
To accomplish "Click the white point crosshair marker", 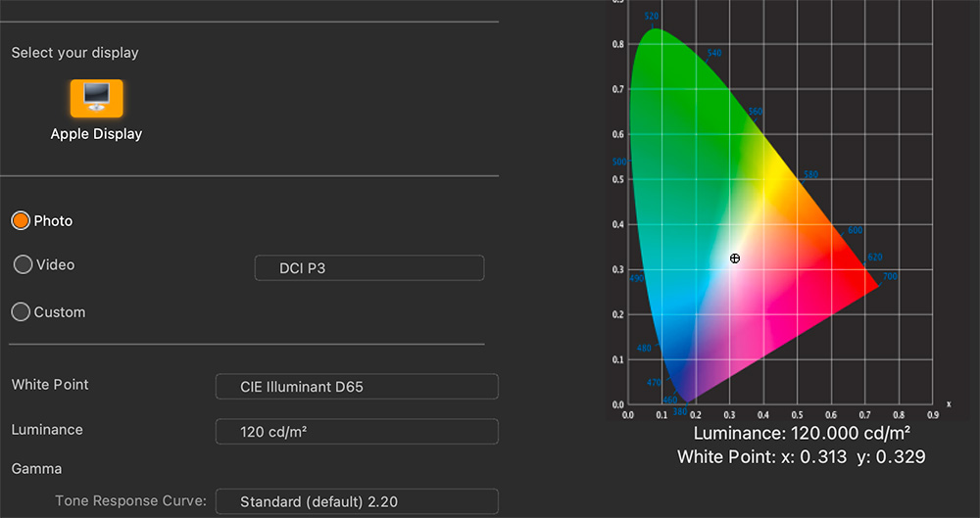I will pos(735,259).
